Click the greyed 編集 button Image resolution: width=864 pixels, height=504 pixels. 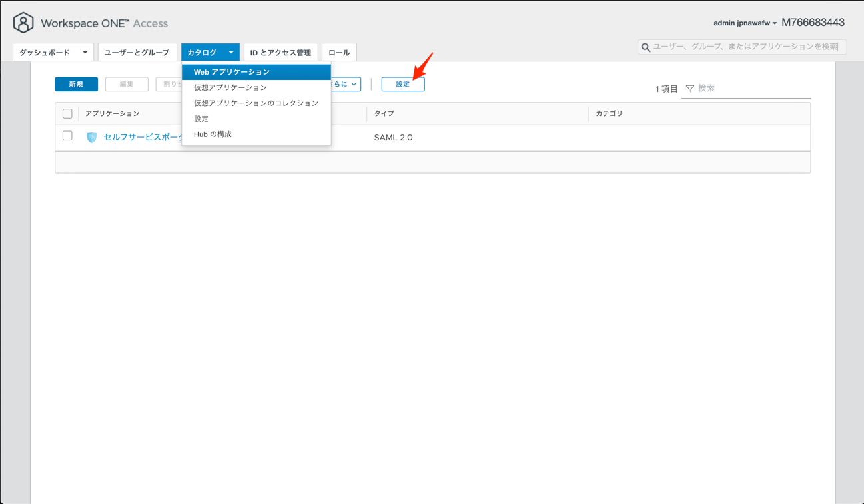(127, 84)
